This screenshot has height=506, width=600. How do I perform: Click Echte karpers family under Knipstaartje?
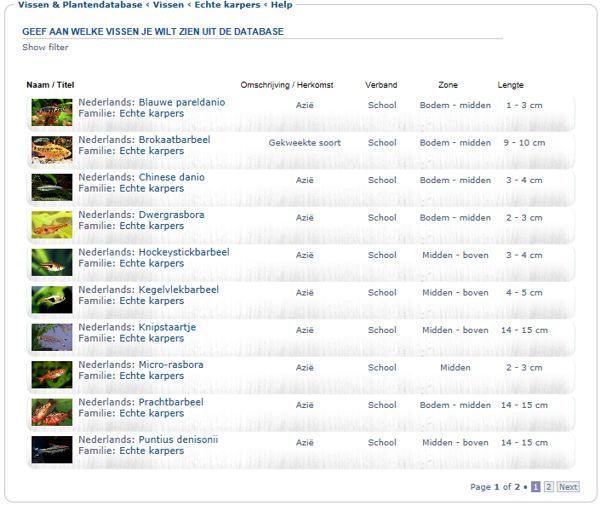tap(152, 339)
